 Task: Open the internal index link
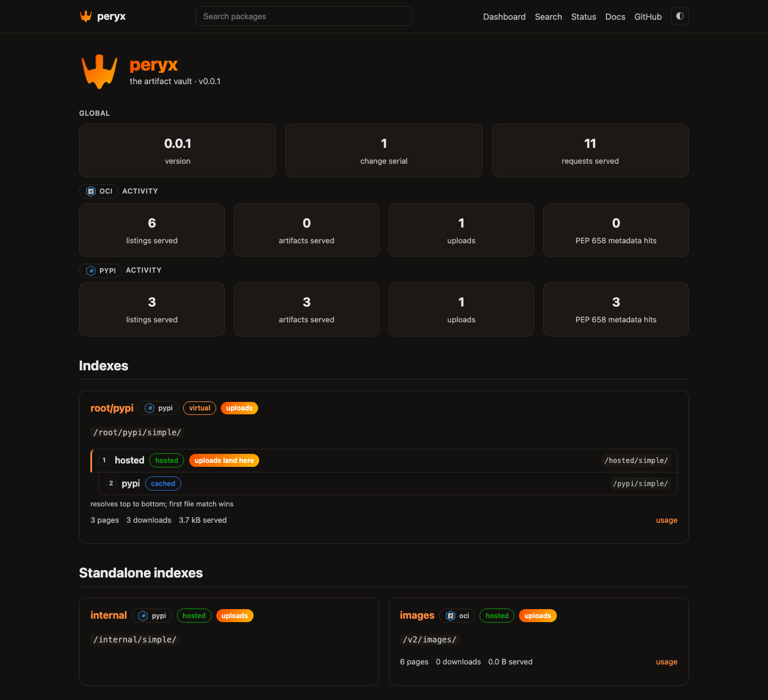tap(108, 615)
